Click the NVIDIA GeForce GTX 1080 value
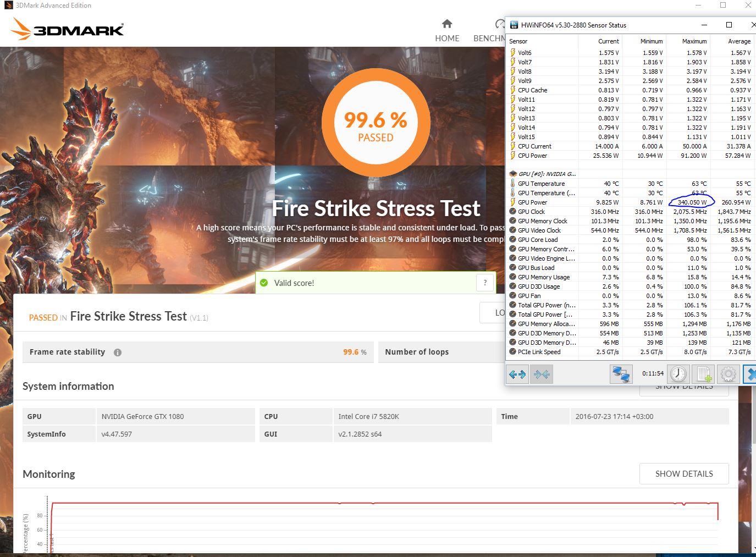756x557 pixels. tap(142, 417)
